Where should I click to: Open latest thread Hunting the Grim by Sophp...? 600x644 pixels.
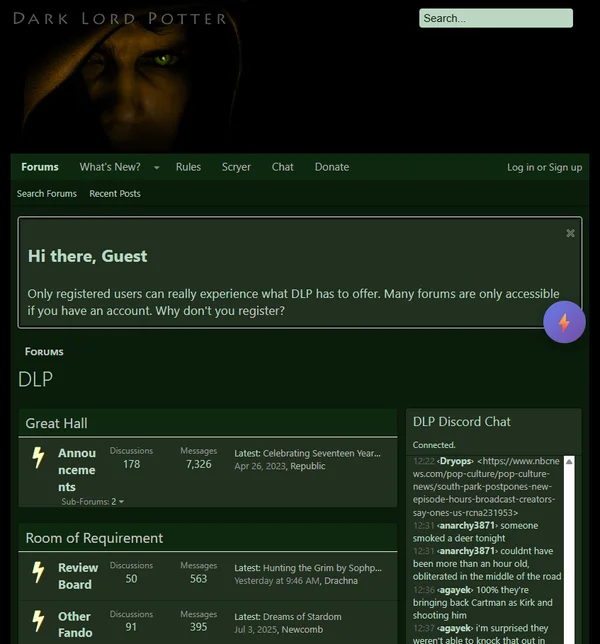pos(322,568)
